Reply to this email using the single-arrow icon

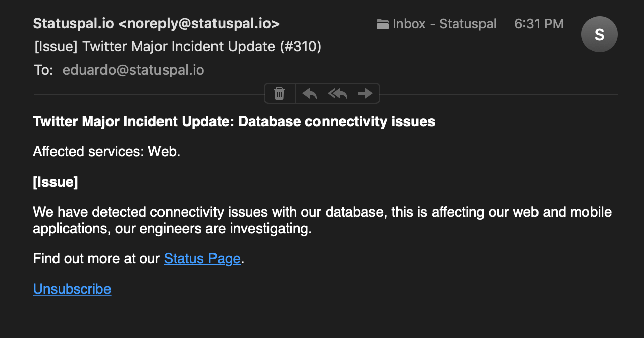pos(309,93)
